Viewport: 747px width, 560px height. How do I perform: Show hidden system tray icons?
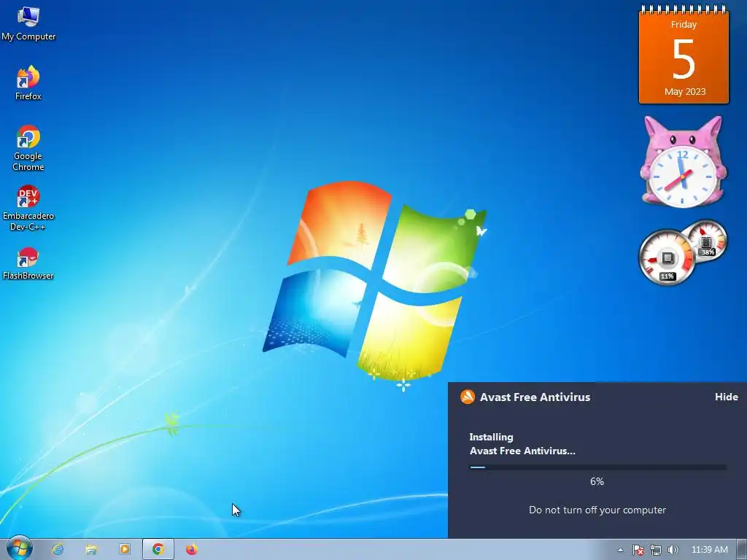point(620,550)
